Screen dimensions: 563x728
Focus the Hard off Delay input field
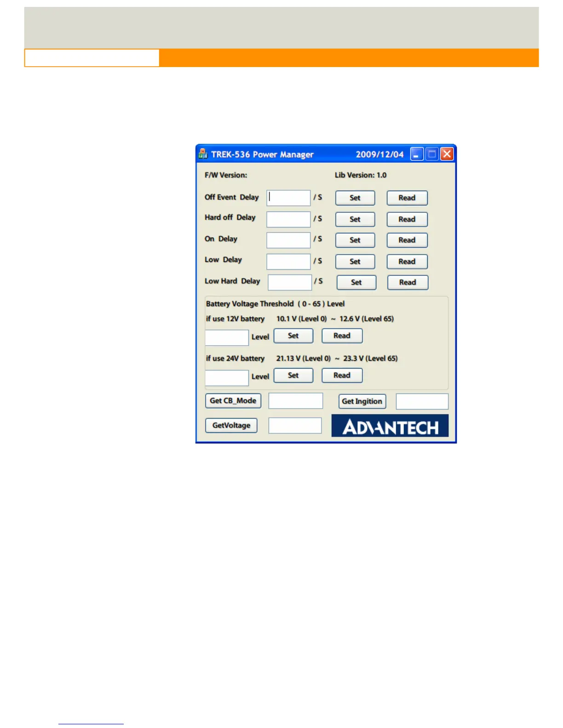(x=288, y=219)
